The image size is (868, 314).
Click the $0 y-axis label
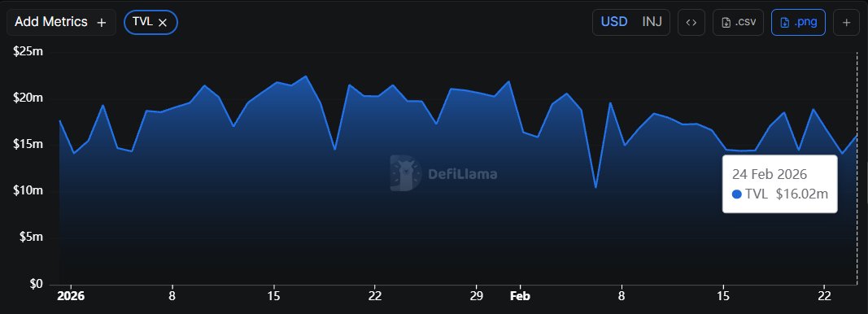tap(36, 284)
